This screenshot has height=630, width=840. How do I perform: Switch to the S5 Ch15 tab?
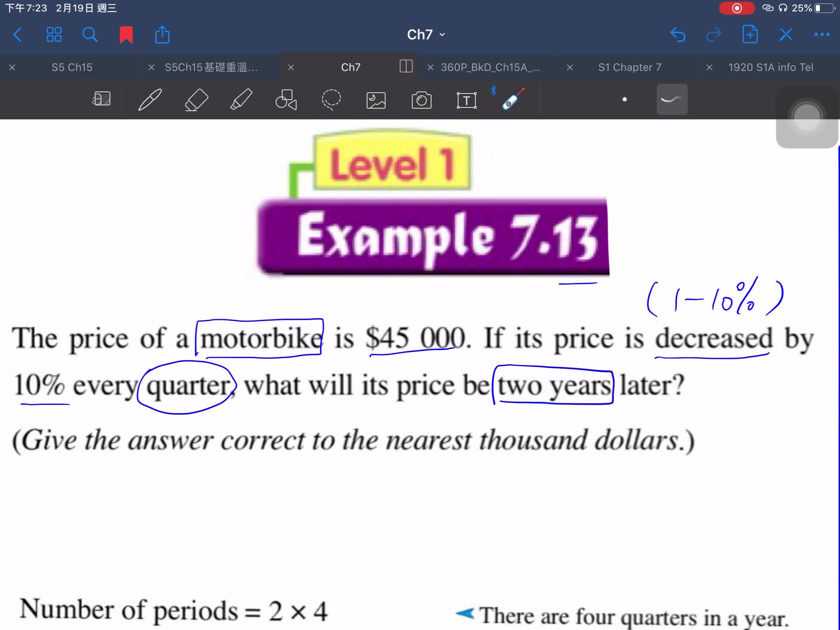(72, 67)
